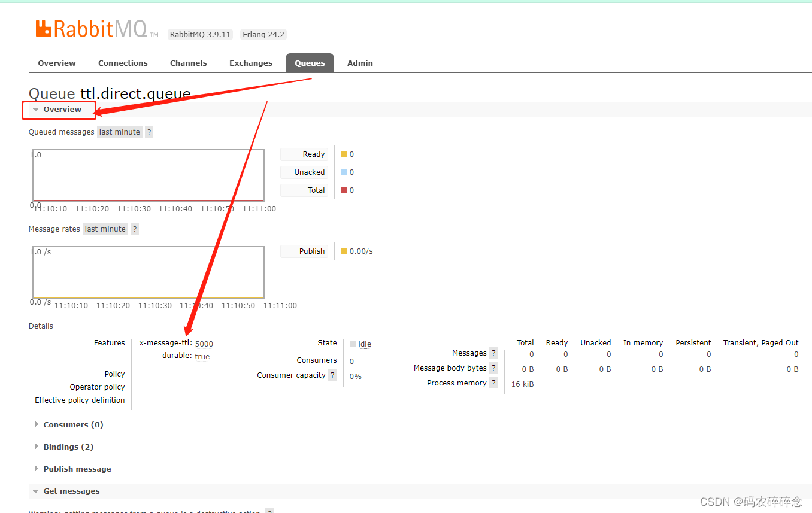Click the Publish legend label
The height and width of the screenshot is (513, 812).
(304, 251)
